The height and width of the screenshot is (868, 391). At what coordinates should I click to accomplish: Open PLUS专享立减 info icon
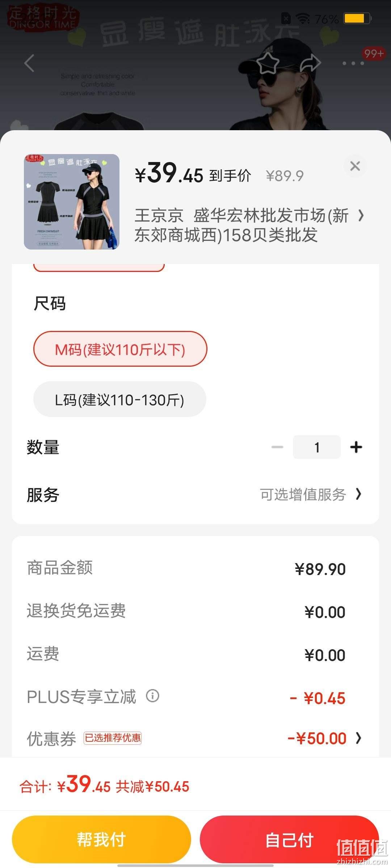point(152,695)
